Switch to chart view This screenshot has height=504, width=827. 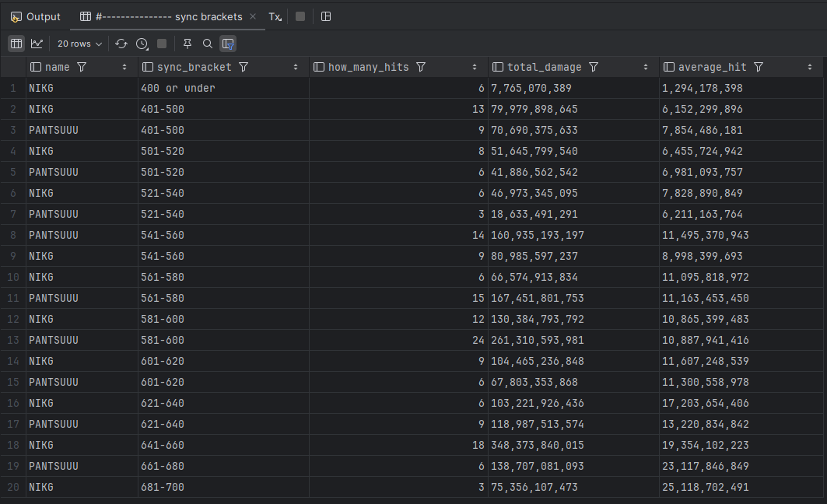37,44
